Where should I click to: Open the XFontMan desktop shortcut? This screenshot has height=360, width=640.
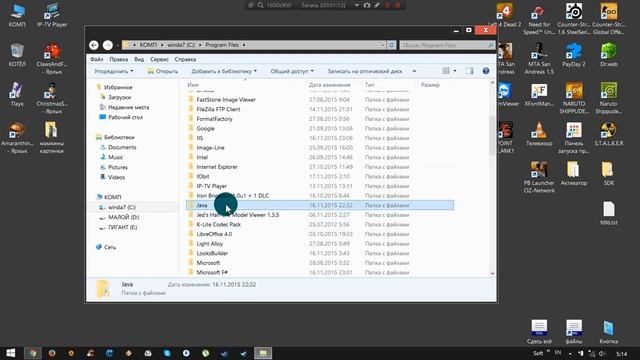(539, 95)
